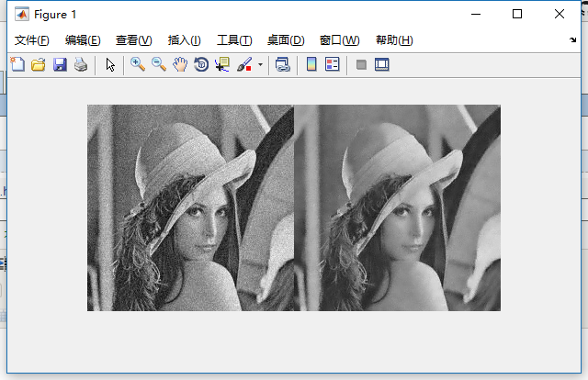Open the 文件(F) menu

32,40
